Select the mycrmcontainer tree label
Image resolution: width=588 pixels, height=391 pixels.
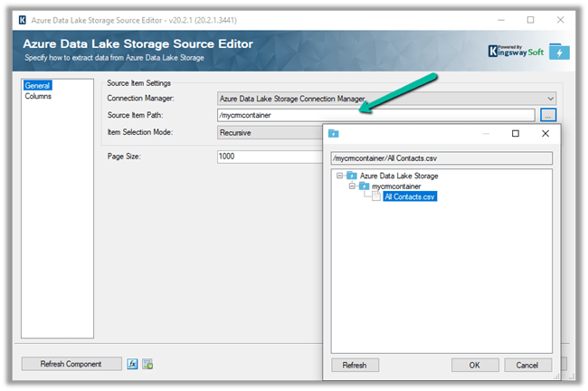pyautogui.click(x=396, y=186)
